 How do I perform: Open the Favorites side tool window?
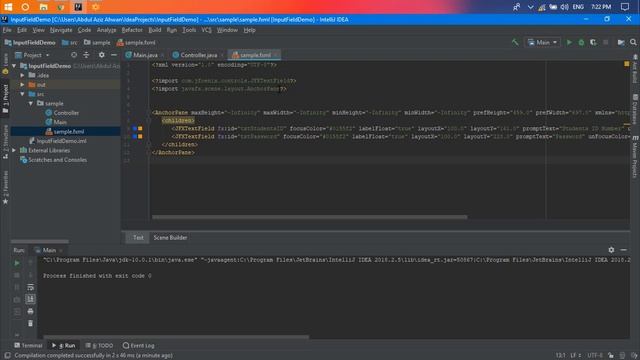click(5, 188)
